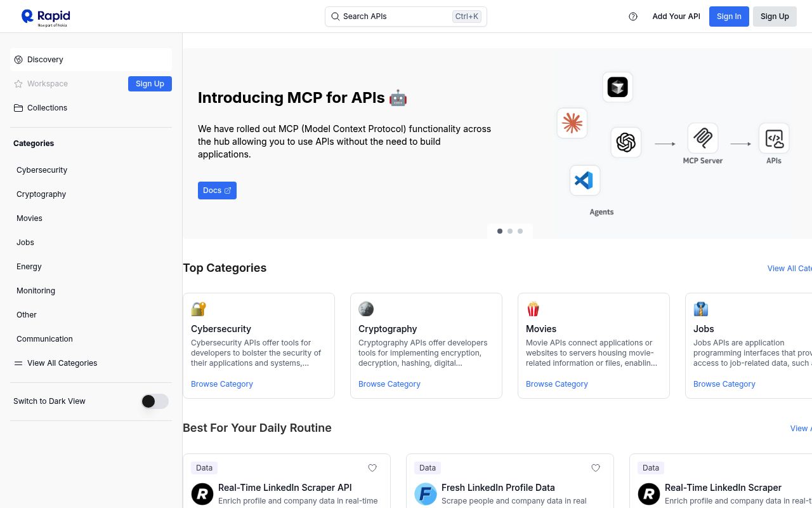Click the Workspace star icon
Image resolution: width=812 pixels, height=508 pixels.
tap(18, 84)
